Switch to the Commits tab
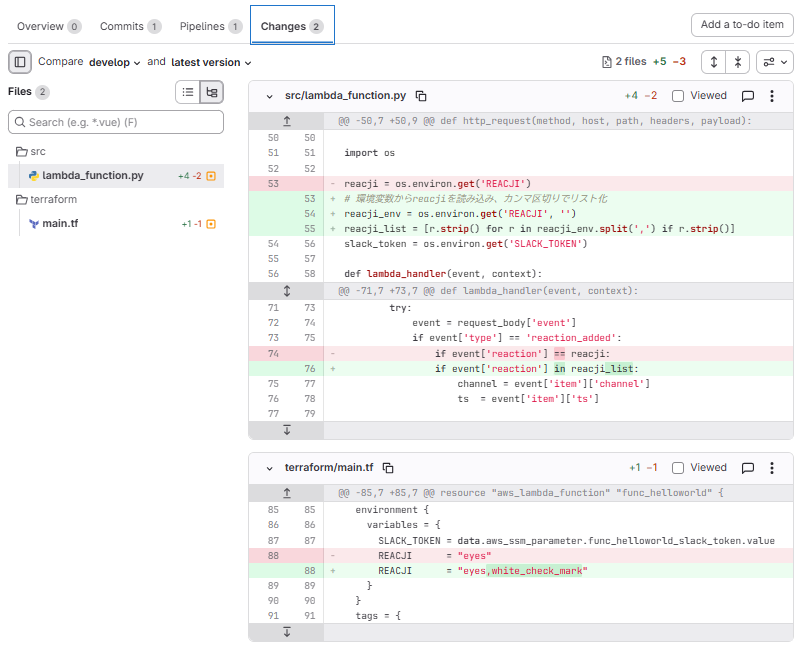802x647 pixels. tap(130, 26)
